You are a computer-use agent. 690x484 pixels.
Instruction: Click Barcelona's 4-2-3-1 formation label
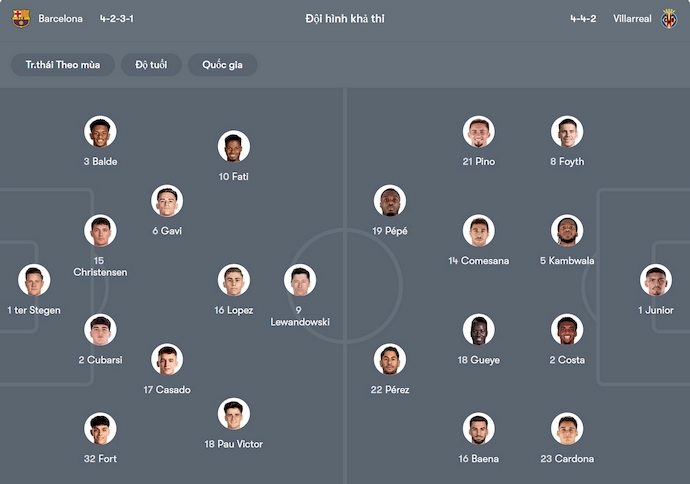(117, 19)
